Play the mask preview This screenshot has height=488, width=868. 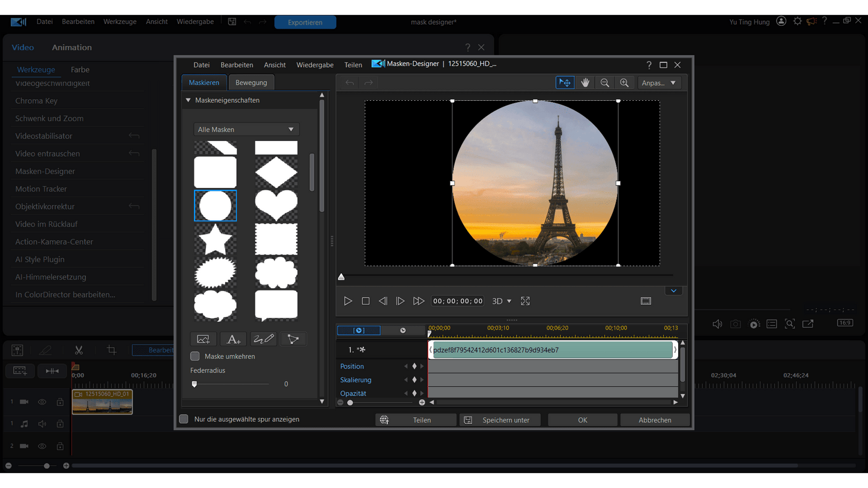348,301
